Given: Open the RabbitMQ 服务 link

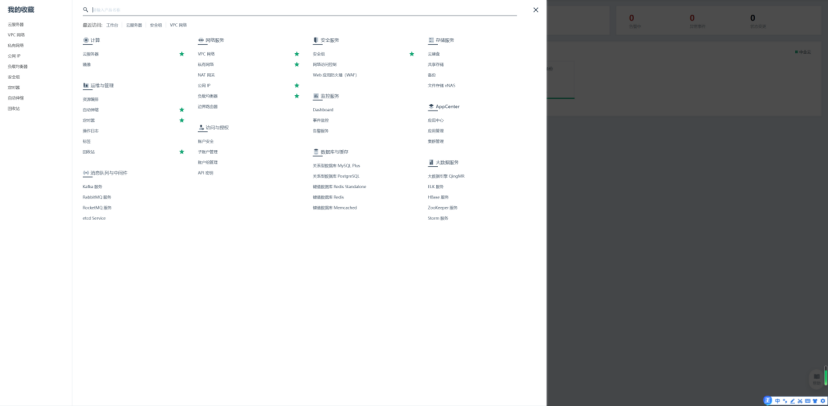Looking at the screenshot, I should [97, 197].
